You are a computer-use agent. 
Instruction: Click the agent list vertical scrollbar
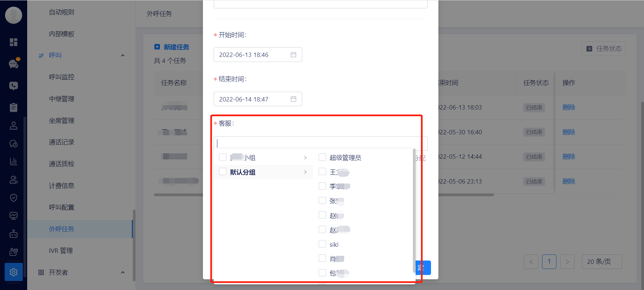click(x=414, y=211)
